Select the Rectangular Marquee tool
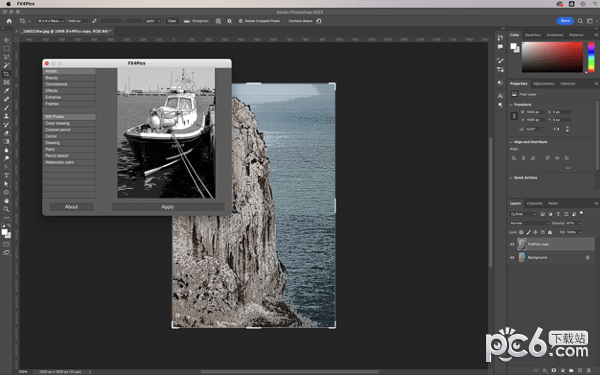Viewport: 600px width, 375px height. (x=7, y=49)
